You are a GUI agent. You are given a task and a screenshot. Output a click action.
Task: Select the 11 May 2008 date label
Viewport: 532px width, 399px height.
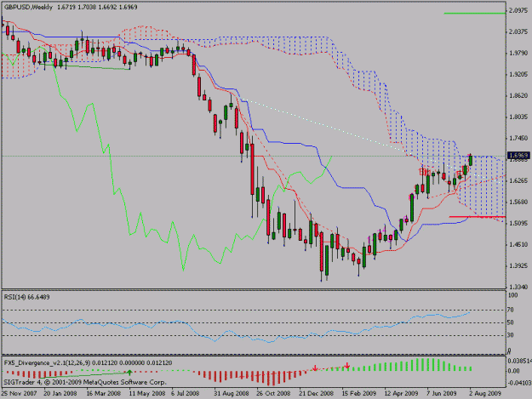(x=146, y=394)
